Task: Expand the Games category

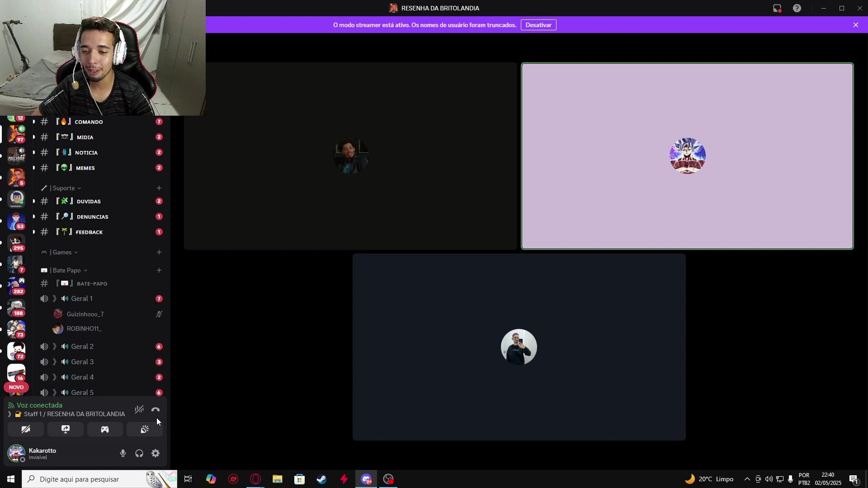Action: (59, 252)
